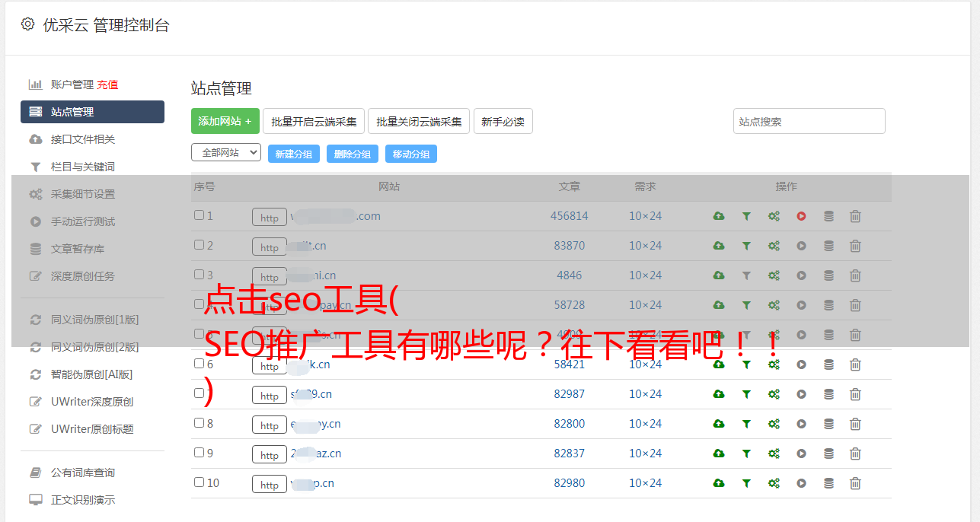Click the 10×24 value in the 82980 row

646,483
